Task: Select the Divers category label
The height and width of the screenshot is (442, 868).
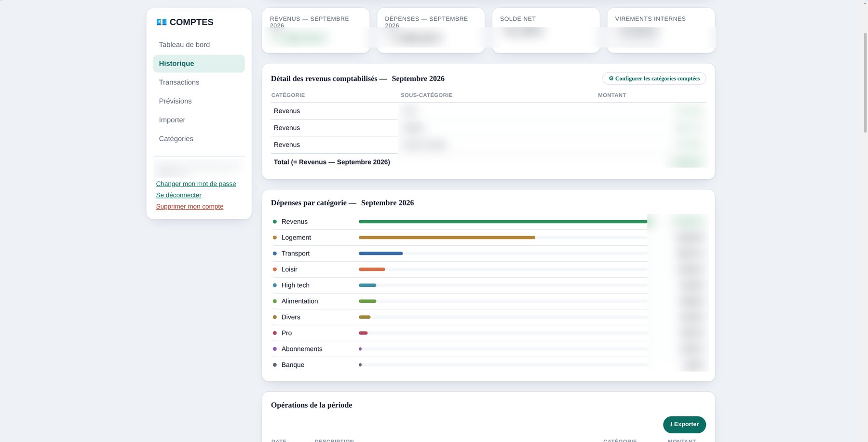Action: pos(291,317)
